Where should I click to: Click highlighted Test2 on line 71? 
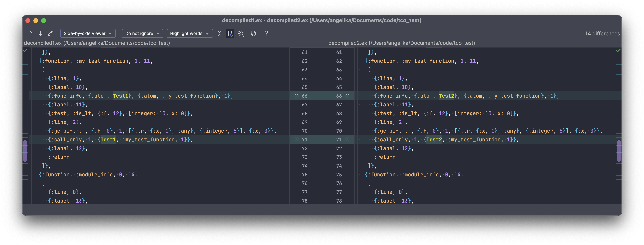[x=434, y=139]
